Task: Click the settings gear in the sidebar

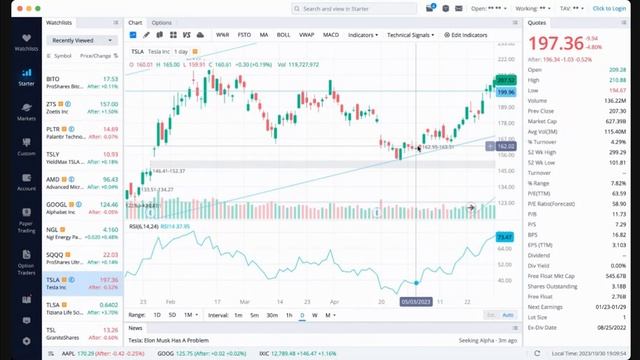Action: tap(27, 341)
